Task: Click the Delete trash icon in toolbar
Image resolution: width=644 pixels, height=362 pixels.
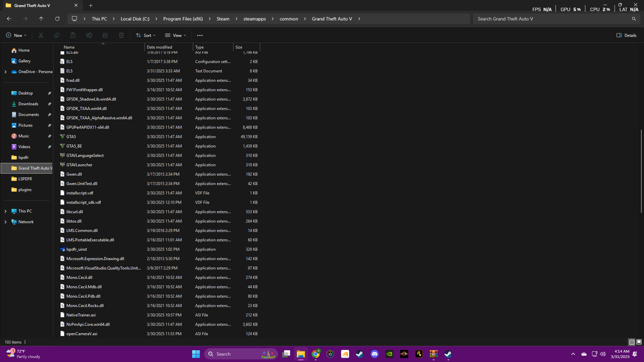Action: 121,35
